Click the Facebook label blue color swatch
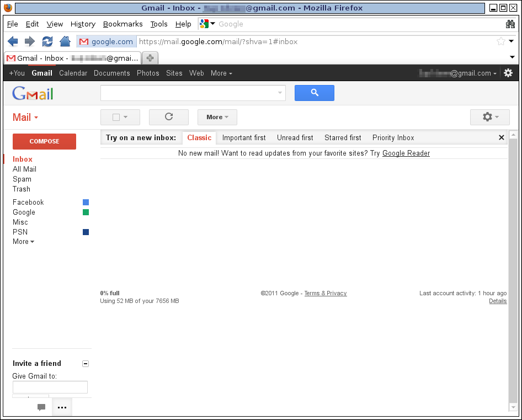The width and height of the screenshot is (522, 420). pyautogui.click(x=86, y=202)
